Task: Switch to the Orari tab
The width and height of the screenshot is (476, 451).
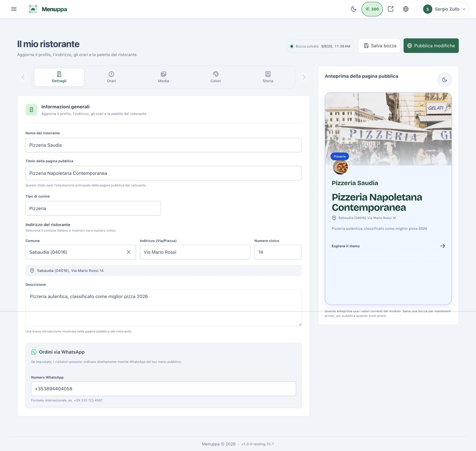Action: (111, 77)
